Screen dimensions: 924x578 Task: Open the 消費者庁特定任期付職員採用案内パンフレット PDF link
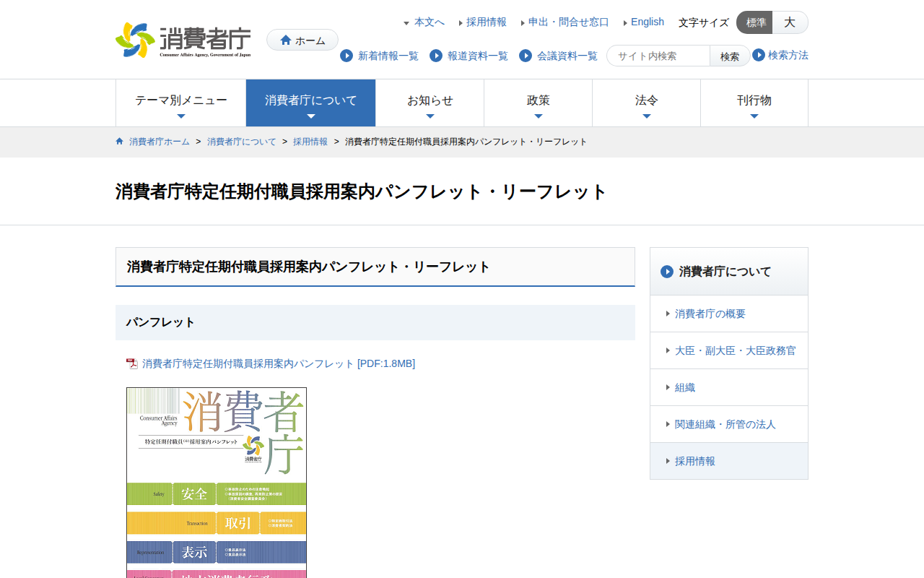[279, 364]
